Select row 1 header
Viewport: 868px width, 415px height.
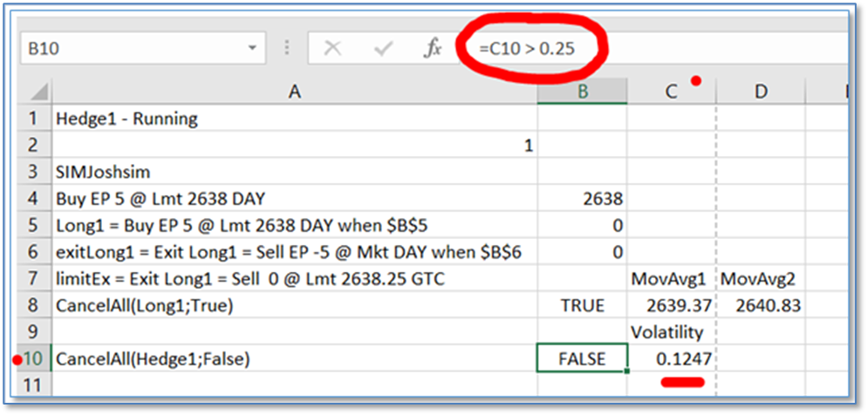[32, 119]
